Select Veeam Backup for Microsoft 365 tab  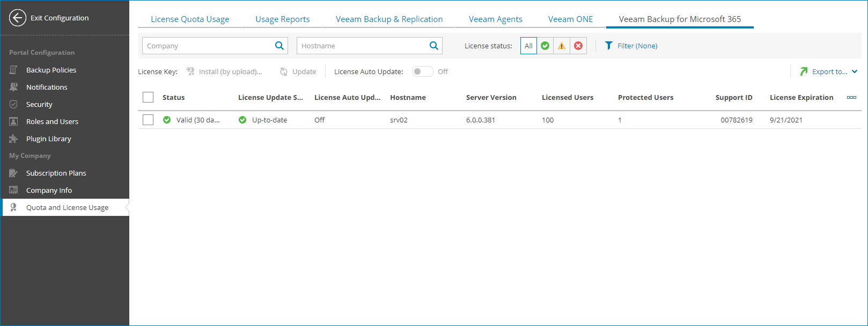tap(680, 19)
